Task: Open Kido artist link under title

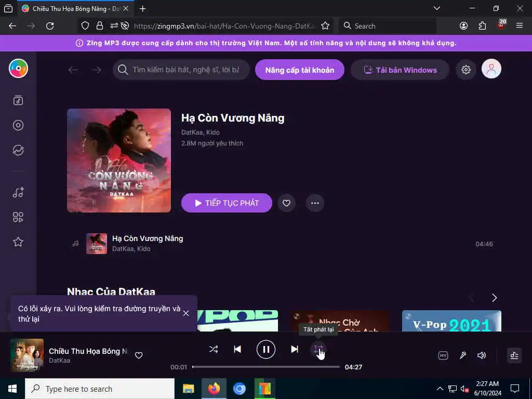Action: click(x=213, y=132)
